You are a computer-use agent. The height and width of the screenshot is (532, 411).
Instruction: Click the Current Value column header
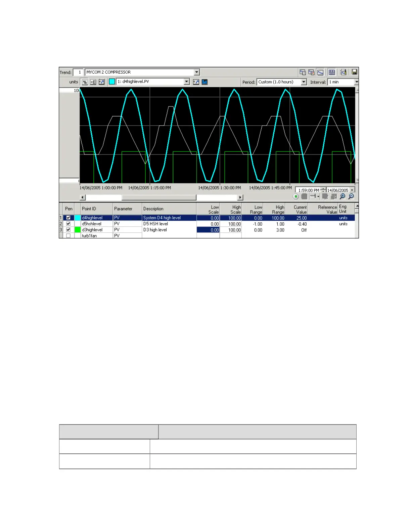[x=296, y=209]
